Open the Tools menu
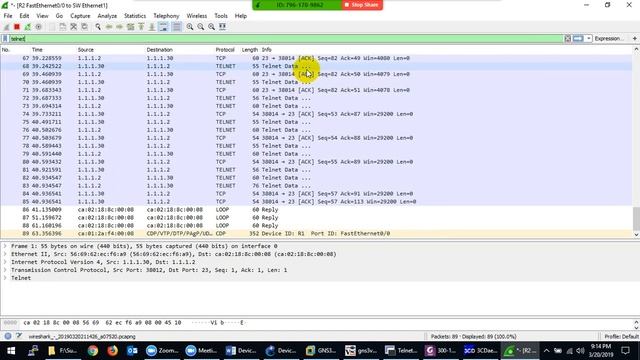Image resolution: width=640 pixels, height=360 pixels. [221, 16]
